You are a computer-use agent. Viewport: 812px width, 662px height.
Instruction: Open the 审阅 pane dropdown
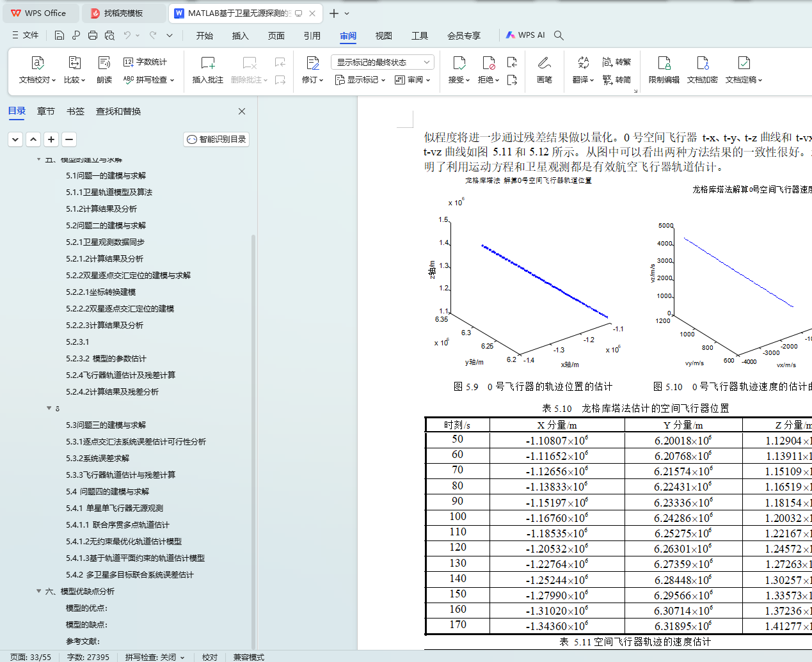pos(413,80)
